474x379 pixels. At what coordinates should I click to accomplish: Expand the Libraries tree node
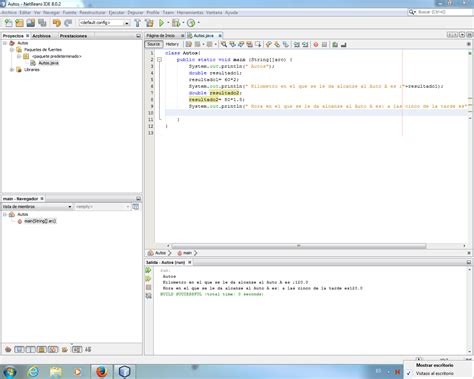pyautogui.click(x=12, y=70)
